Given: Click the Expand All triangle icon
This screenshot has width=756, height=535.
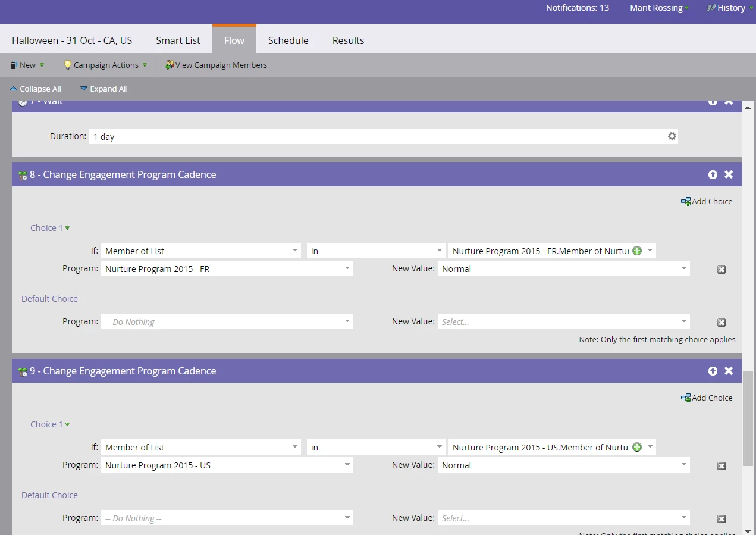Looking at the screenshot, I should coord(84,89).
